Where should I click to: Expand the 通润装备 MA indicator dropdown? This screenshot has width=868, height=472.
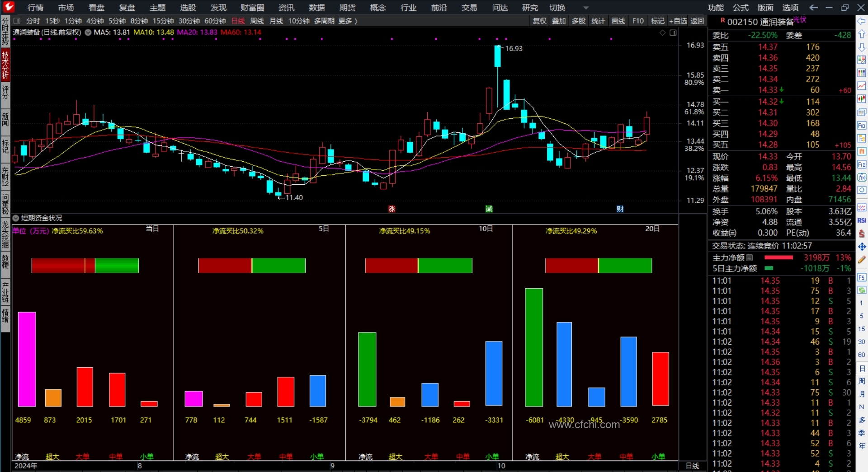(x=88, y=33)
